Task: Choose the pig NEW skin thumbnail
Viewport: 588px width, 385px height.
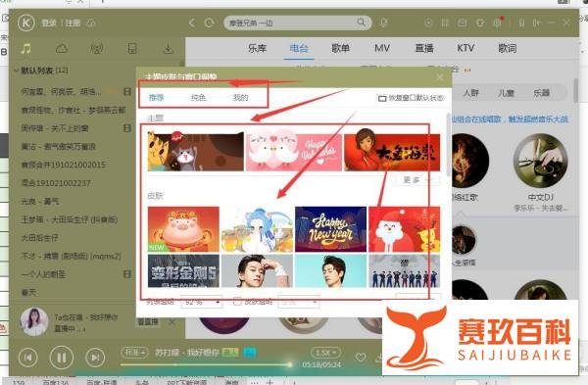Action: (x=183, y=229)
